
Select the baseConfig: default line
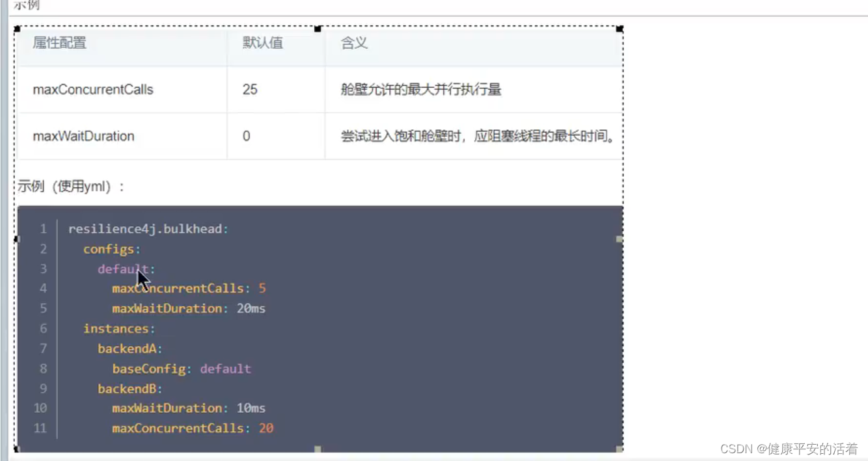pos(181,369)
